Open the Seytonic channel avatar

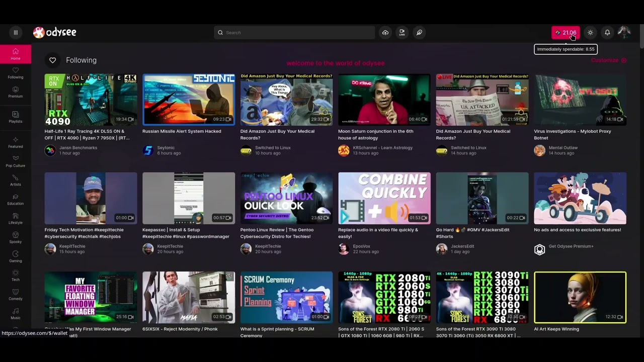pyautogui.click(x=148, y=150)
